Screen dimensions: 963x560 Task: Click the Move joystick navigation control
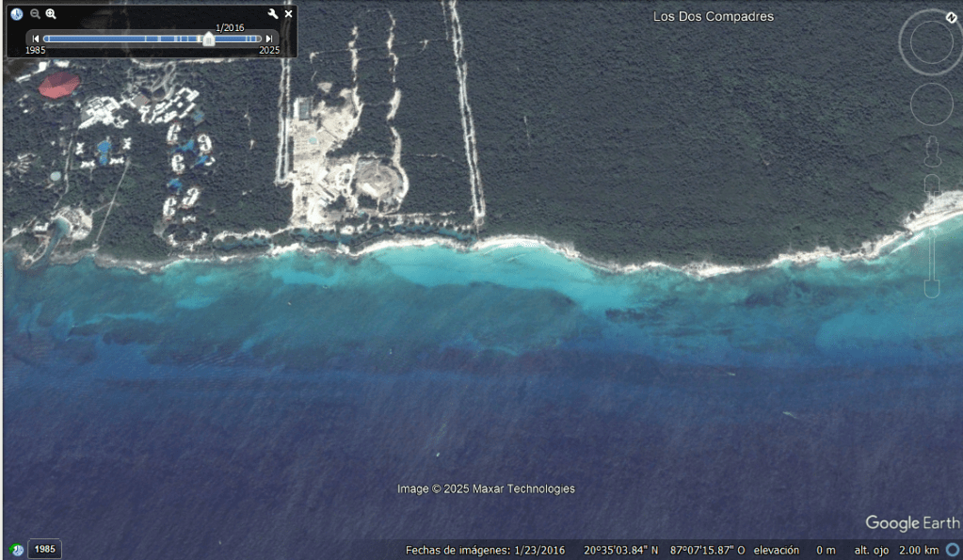931,104
